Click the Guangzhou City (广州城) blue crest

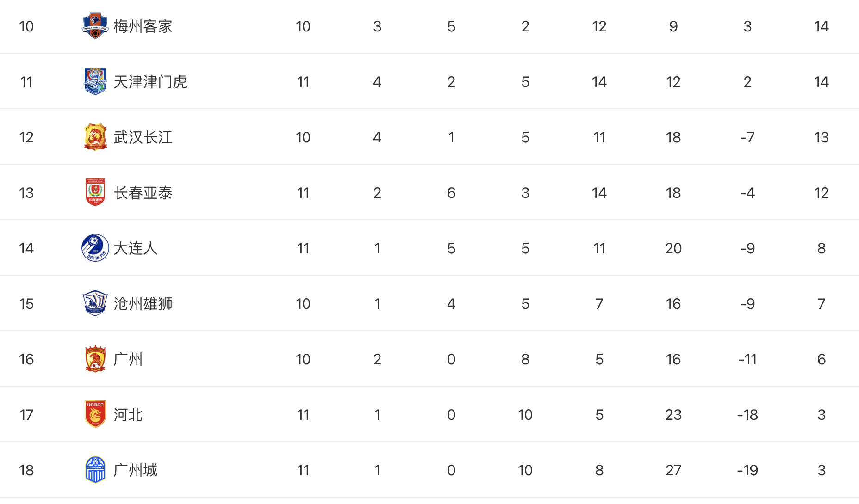(x=95, y=470)
